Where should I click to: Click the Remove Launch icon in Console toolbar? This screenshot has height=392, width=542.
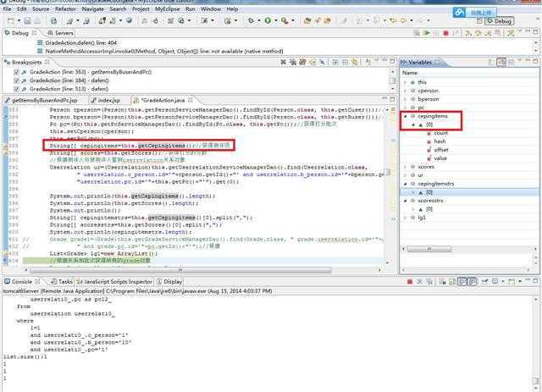coord(420,282)
